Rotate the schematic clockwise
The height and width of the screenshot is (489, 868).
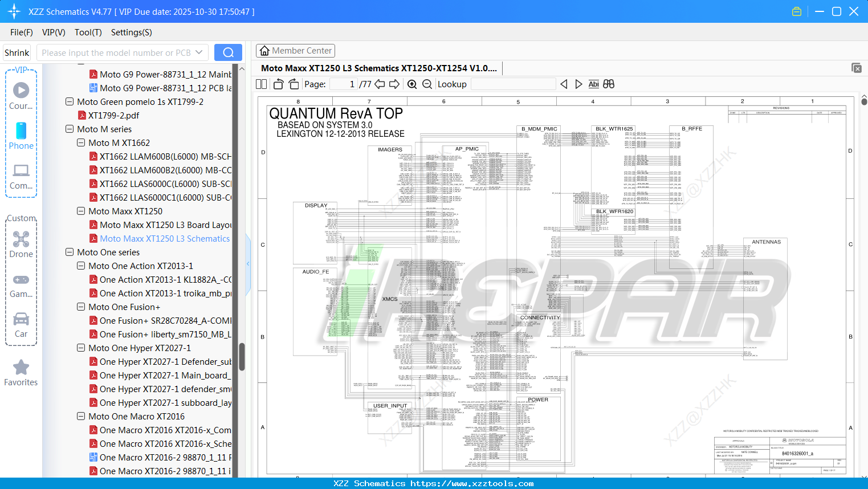tap(294, 84)
